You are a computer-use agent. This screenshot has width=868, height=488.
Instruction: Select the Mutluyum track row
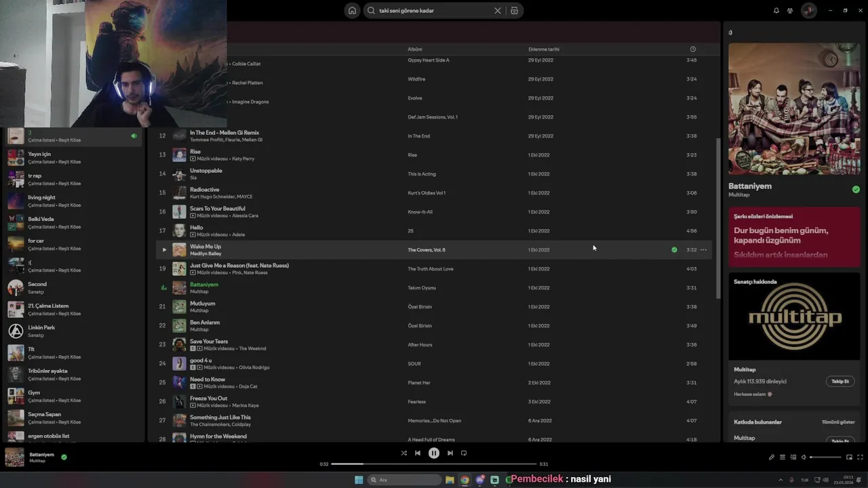click(434, 307)
